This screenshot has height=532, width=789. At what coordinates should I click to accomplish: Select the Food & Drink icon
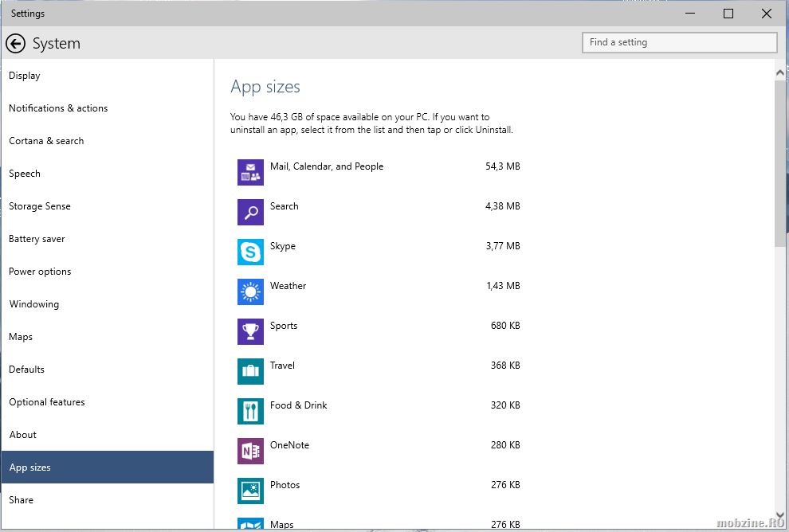250,411
